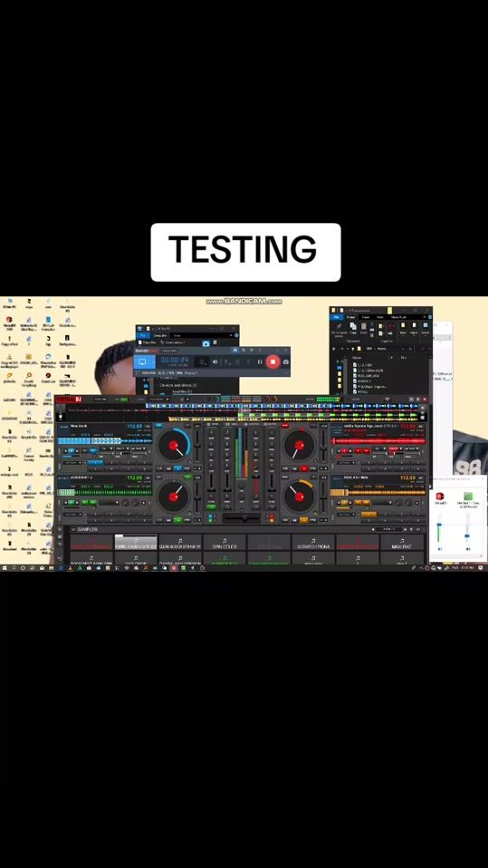
Task: Trigger the SPIN CELEB sampler pad
Action: (x=225, y=543)
